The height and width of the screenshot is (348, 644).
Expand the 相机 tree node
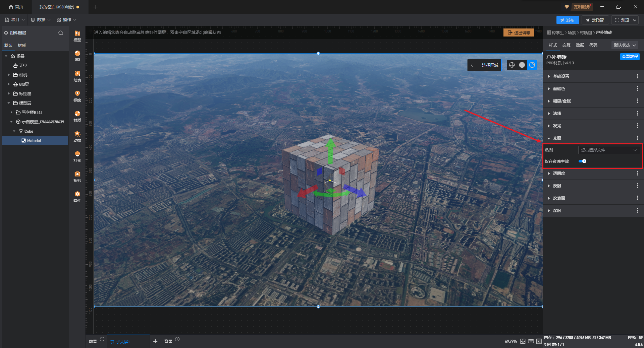(9, 75)
